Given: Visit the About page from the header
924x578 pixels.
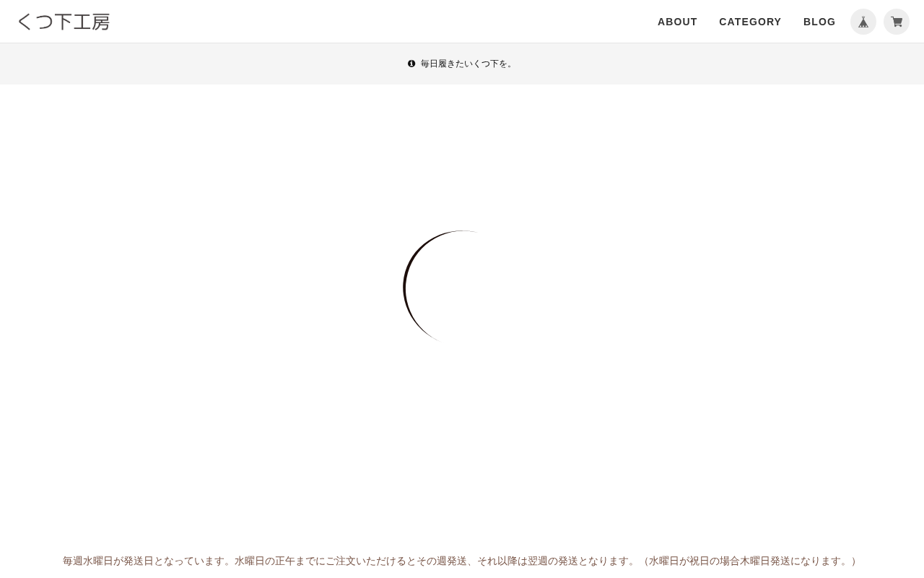Looking at the screenshot, I should pos(677,22).
